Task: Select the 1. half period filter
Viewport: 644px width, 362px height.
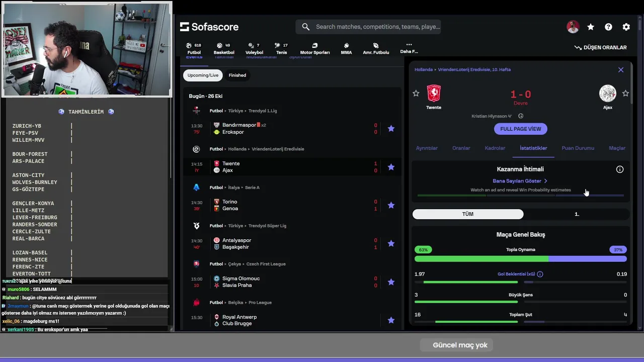Action: [x=577, y=214]
